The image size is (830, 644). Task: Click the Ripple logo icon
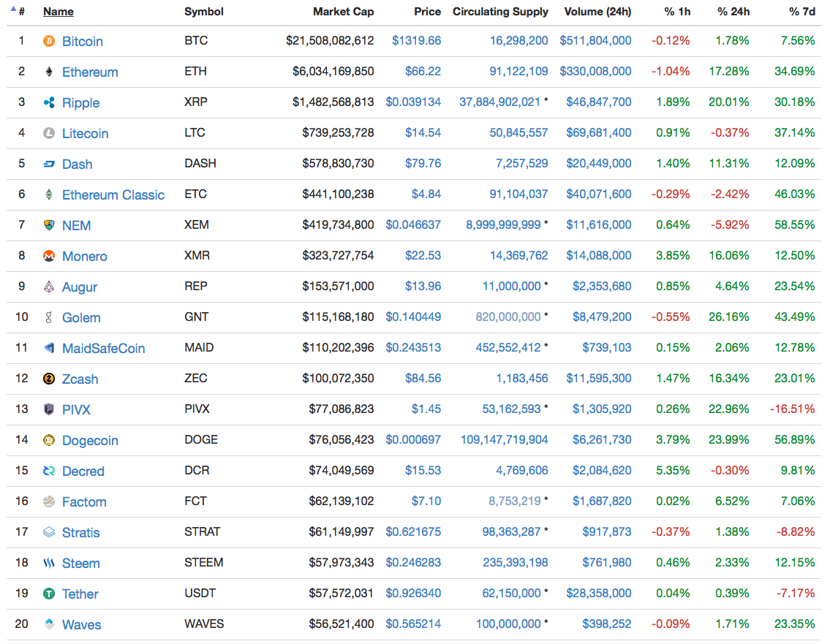(x=49, y=102)
